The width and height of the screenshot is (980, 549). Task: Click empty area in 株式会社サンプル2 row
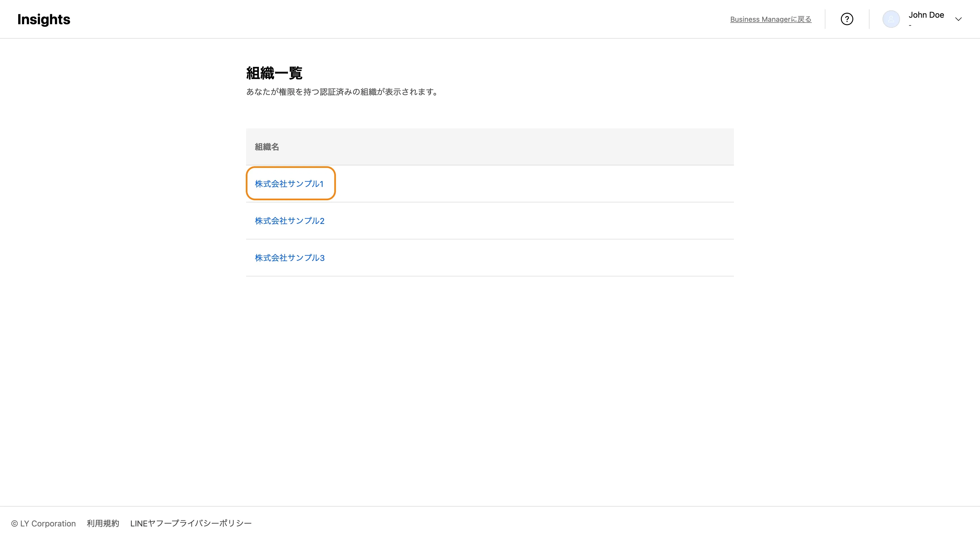click(533, 221)
